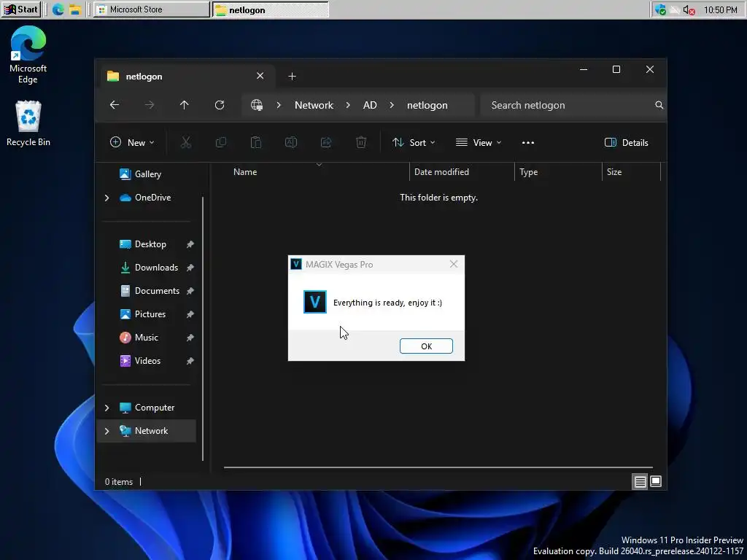
Task: Click the pin icon next to Music
Action: [x=190, y=338]
